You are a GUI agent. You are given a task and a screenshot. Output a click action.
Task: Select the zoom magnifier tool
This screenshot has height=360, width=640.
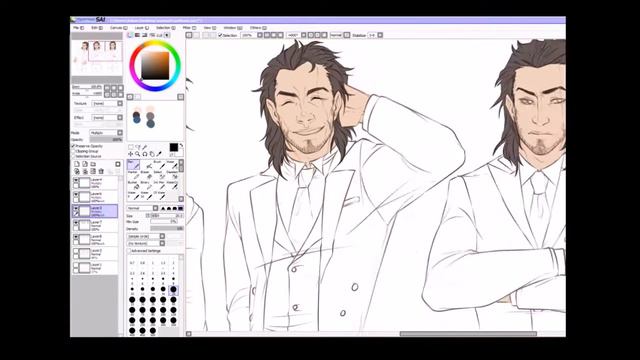138,154
